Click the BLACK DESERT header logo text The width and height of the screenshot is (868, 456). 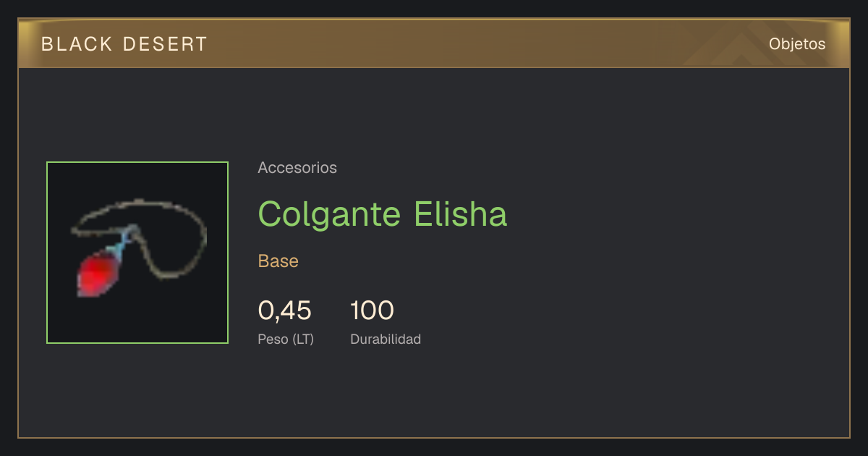tap(124, 44)
